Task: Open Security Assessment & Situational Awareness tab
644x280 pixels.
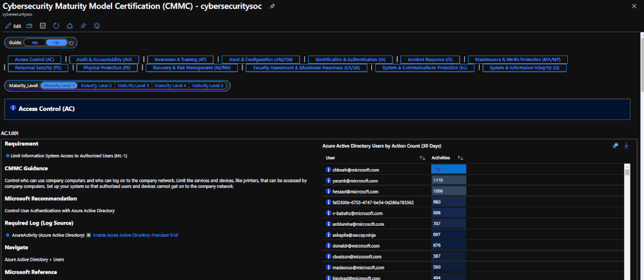Action: (306, 68)
